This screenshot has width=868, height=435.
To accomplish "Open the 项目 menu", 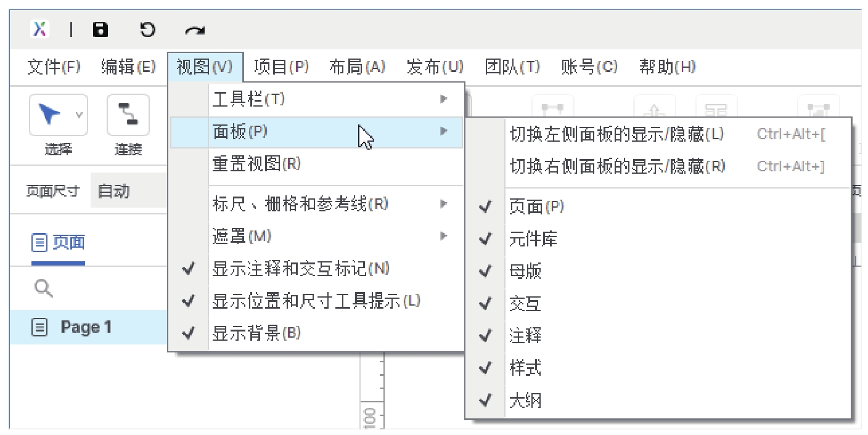I will [x=281, y=67].
